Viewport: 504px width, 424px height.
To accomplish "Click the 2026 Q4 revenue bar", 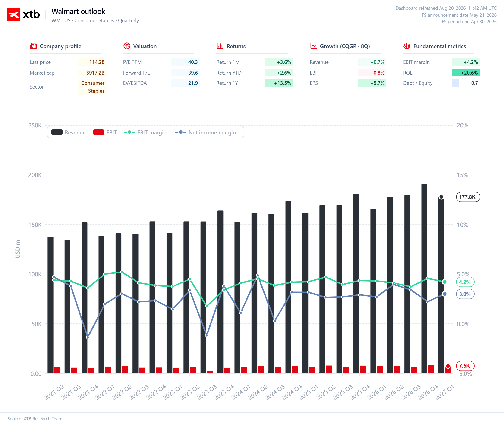I will coord(424,279).
